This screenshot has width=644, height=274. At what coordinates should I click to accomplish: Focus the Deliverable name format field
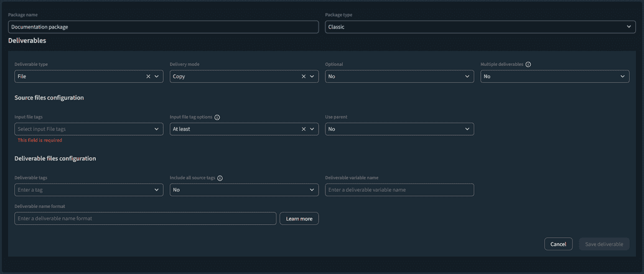click(145, 219)
